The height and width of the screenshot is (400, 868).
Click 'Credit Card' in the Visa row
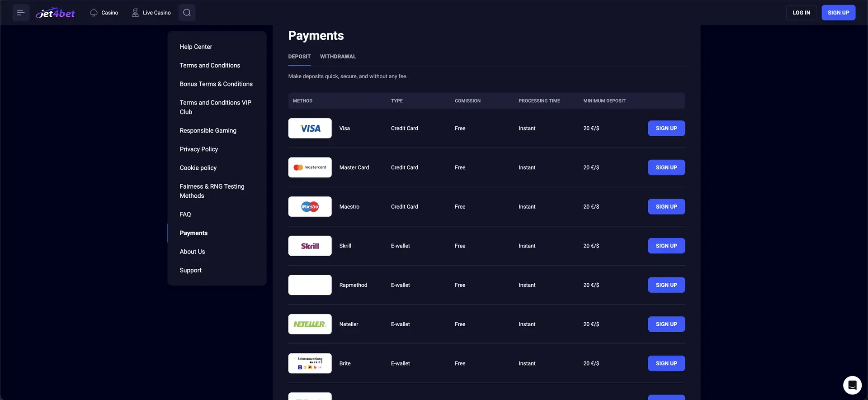404,129
